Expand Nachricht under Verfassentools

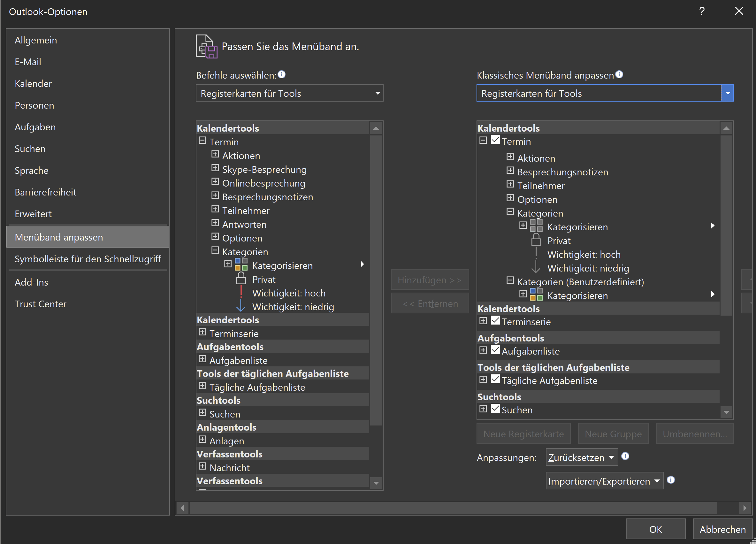tap(202, 466)
